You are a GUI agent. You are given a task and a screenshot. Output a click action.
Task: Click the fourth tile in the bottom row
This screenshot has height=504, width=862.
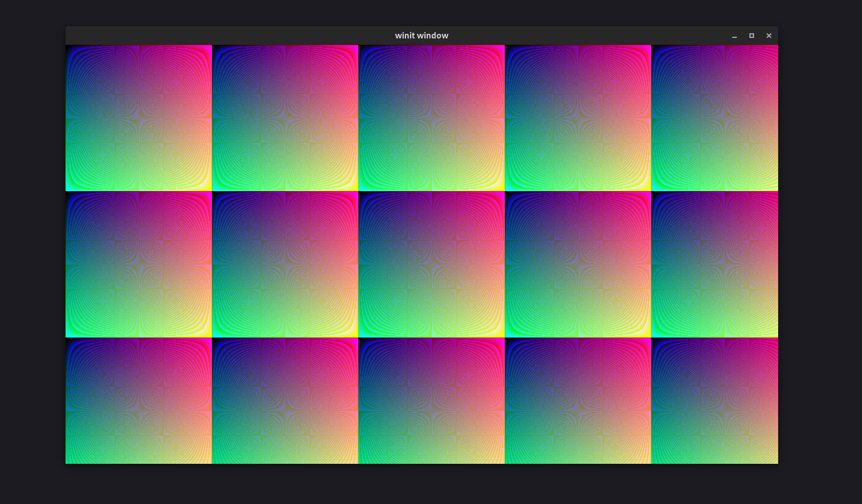point(578,401)
